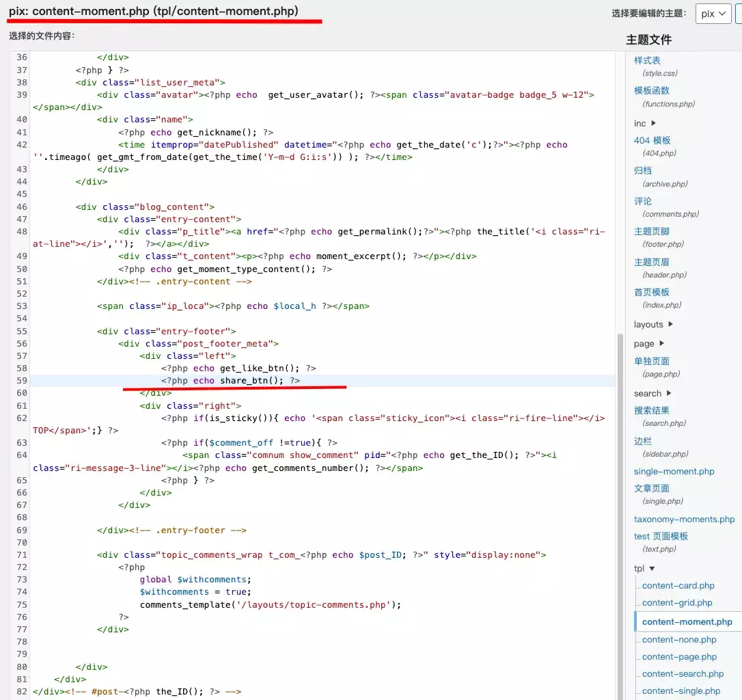The width and height of the screenshot is (742, 700).
Task: Expand the page folder in theme files
Action: click(649, 343)
